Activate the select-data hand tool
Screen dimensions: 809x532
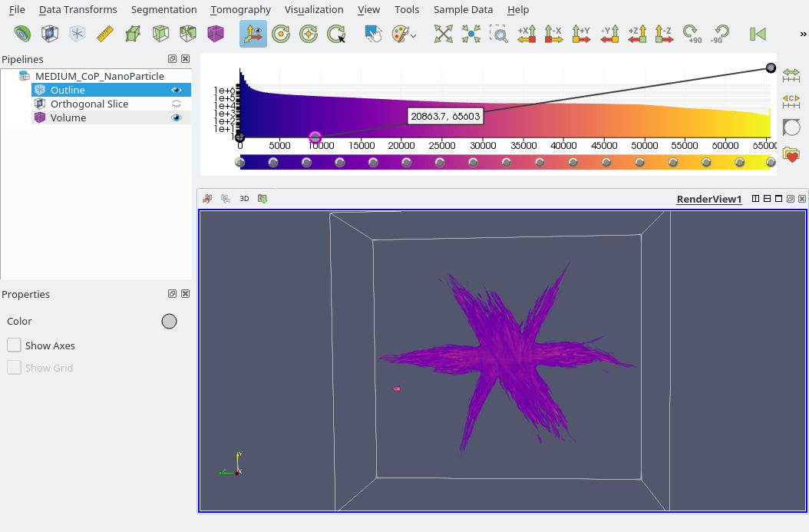tap(373, 34)
